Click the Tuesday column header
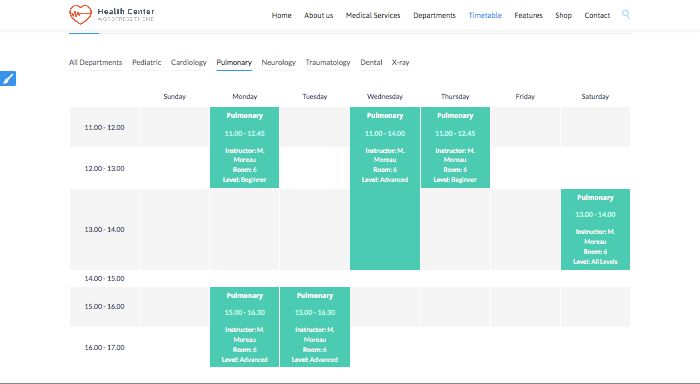 [315, 96]
